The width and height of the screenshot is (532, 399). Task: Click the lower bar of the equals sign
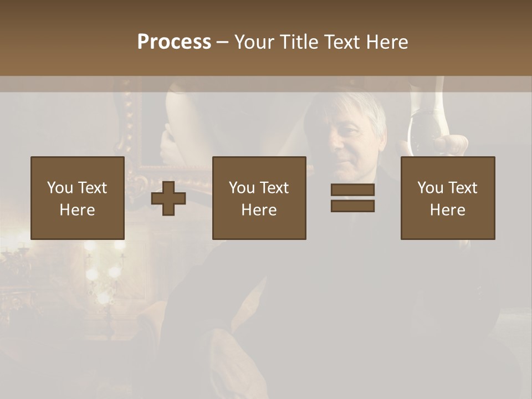(x=352, y=206)
